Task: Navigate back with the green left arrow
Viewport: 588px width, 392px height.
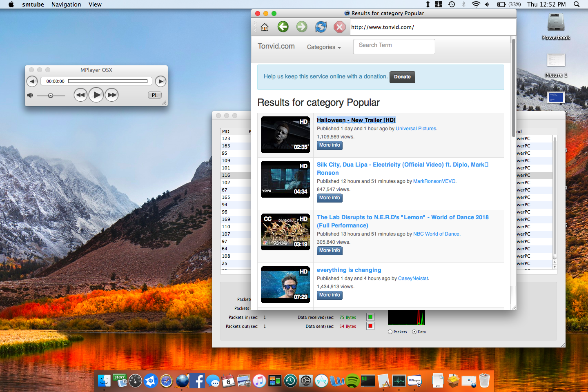Action: 283,27
